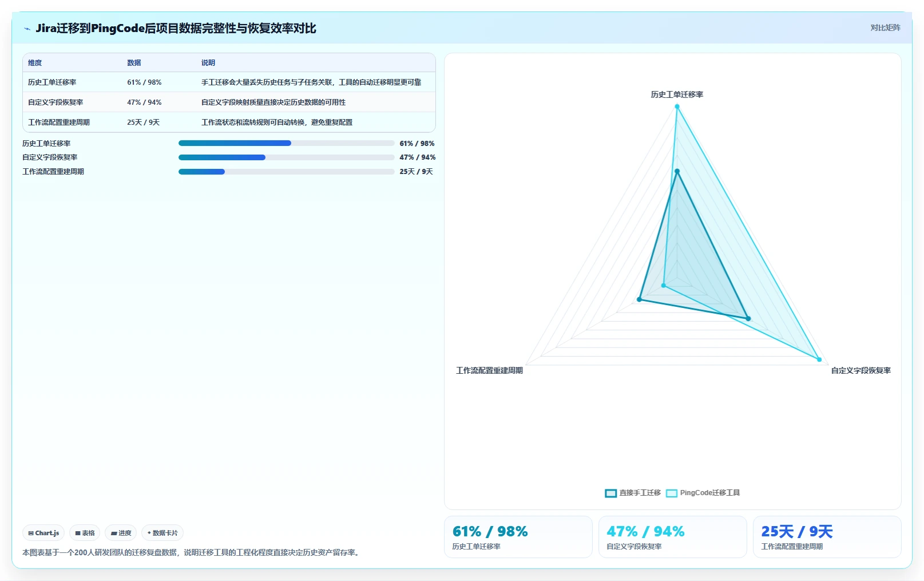Click the 直接手工迁移 legend color box

tap(611, 493)
